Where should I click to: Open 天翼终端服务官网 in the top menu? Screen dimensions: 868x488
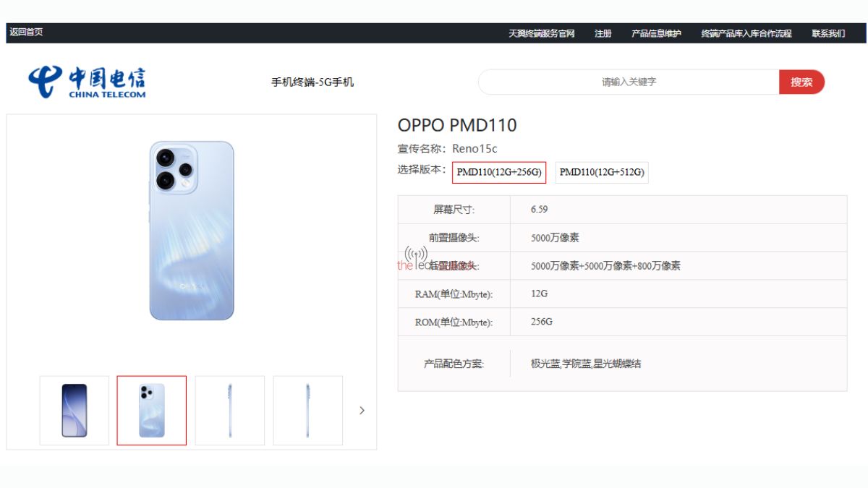pyautogui.click(x=541, y=33)
